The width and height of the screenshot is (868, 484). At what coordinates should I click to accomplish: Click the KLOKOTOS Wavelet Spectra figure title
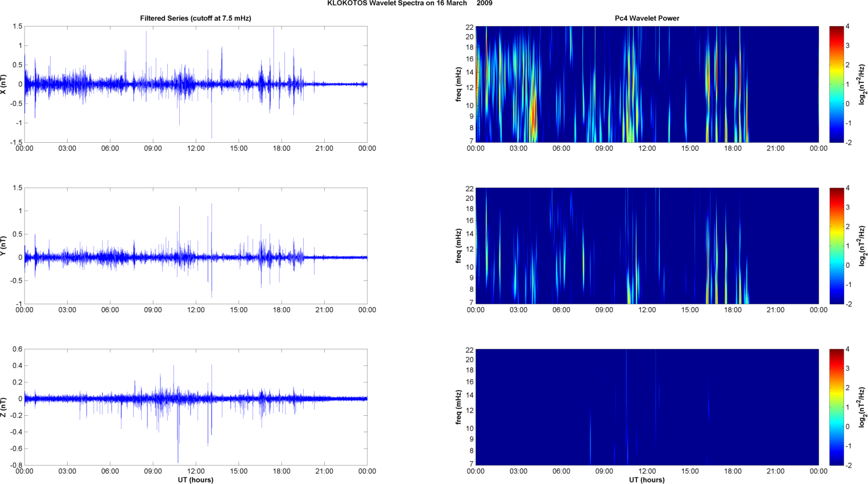point(410,3)
